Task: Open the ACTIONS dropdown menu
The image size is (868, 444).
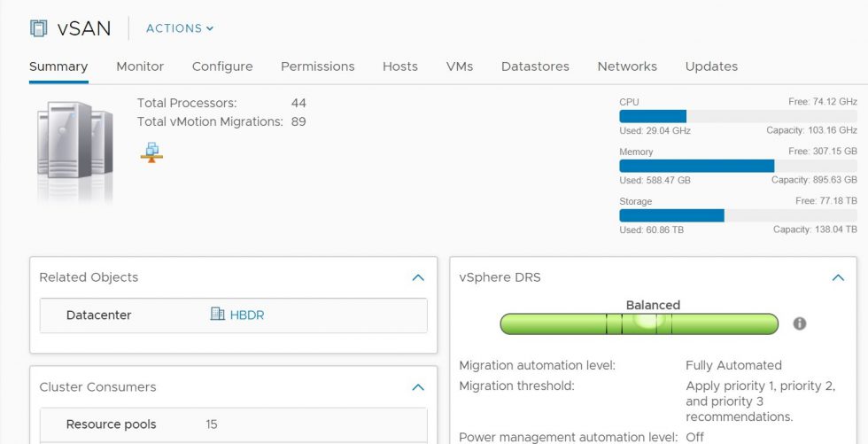Action: click(179, 28)
